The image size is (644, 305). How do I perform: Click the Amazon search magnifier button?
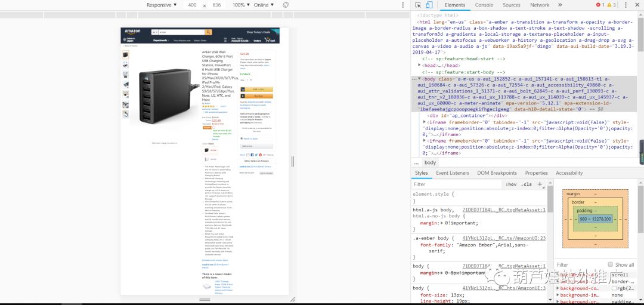pyautogui.click(x=209, y=32)
